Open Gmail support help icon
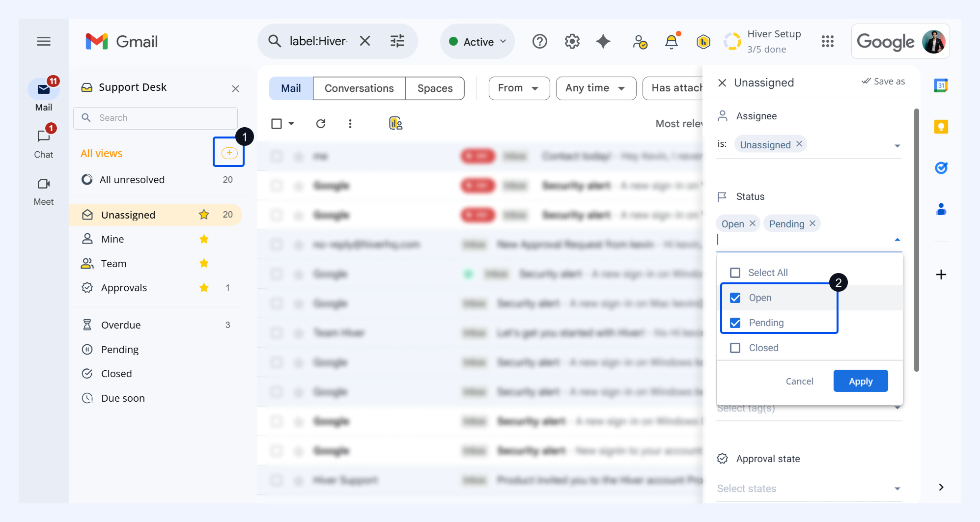Screen dimensions: 980x522 [540, 42]
